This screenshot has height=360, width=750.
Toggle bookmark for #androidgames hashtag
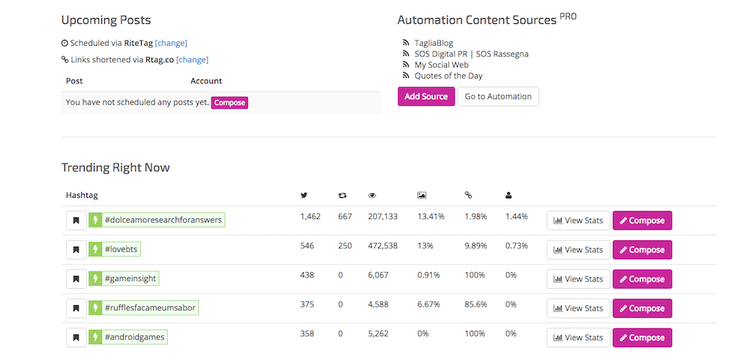[76, 338]
